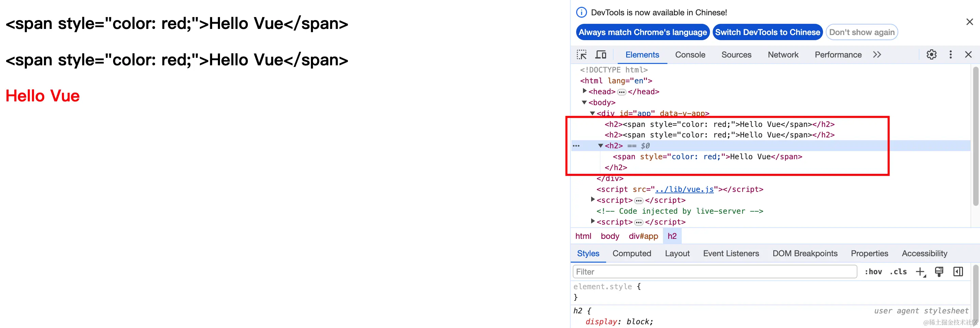Select the html lang="en" node

tap(616, 81)
